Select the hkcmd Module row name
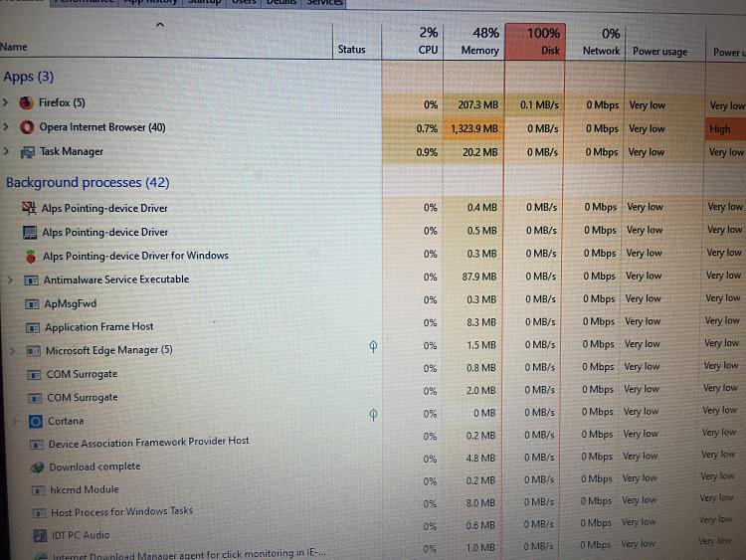Image resolution: width=746 pixels, height=560 pixels. point(85,489)
